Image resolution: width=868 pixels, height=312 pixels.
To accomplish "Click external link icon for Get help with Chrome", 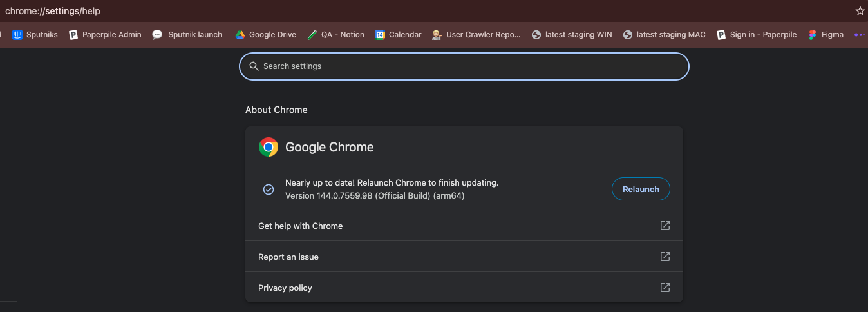I will [665, 226].
